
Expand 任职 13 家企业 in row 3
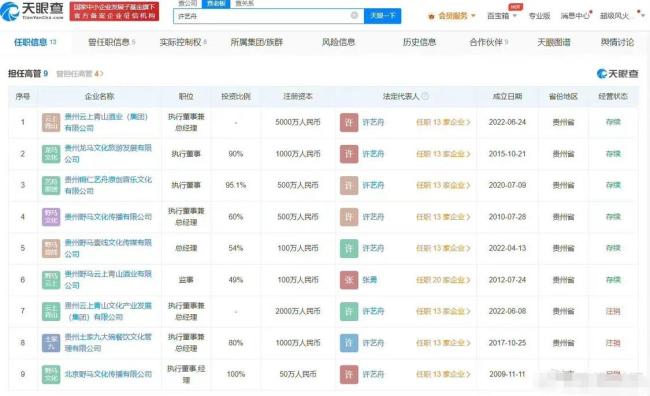443,185
